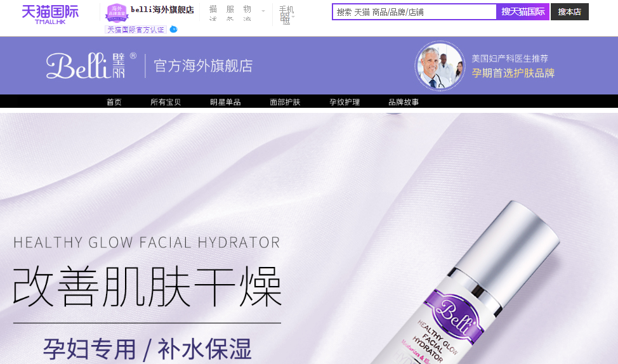The height and width of the screenshot is (364, 618).
Task: Expand the store ratings dropdown arrow
Action: pos(263,11)
